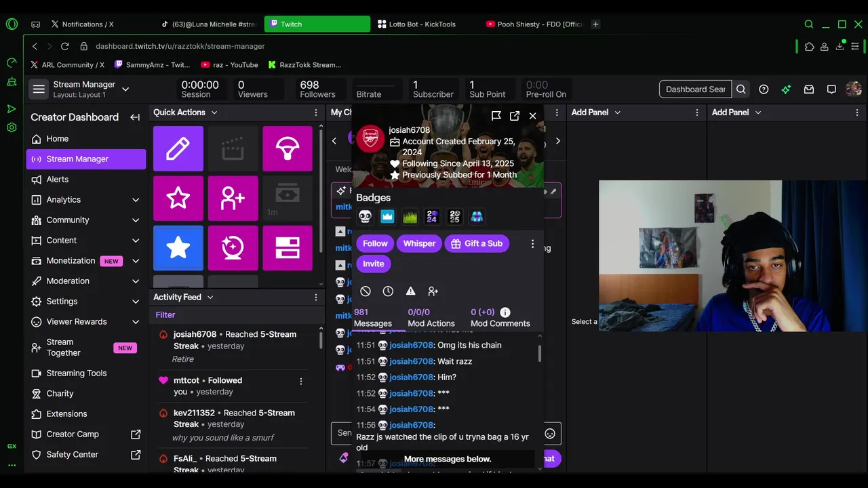Click the outlined star quick action tile
Screen dimensions: 868x488
178,198
